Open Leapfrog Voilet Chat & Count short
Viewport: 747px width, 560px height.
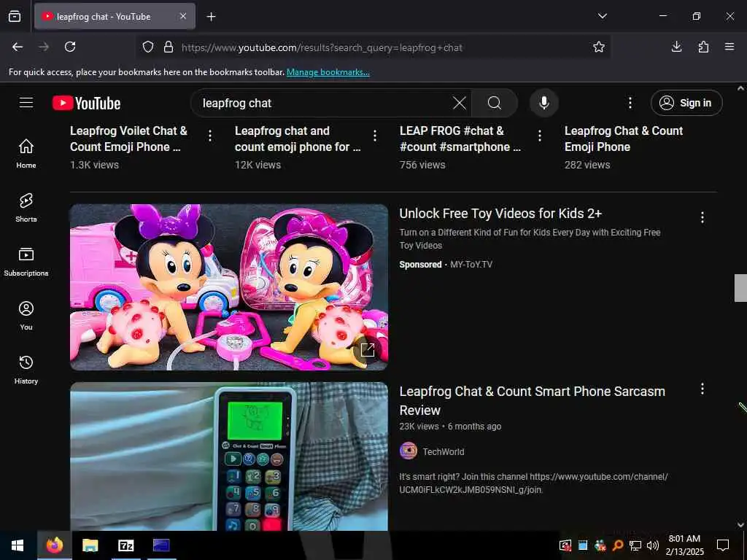click(x=128, y=139)
